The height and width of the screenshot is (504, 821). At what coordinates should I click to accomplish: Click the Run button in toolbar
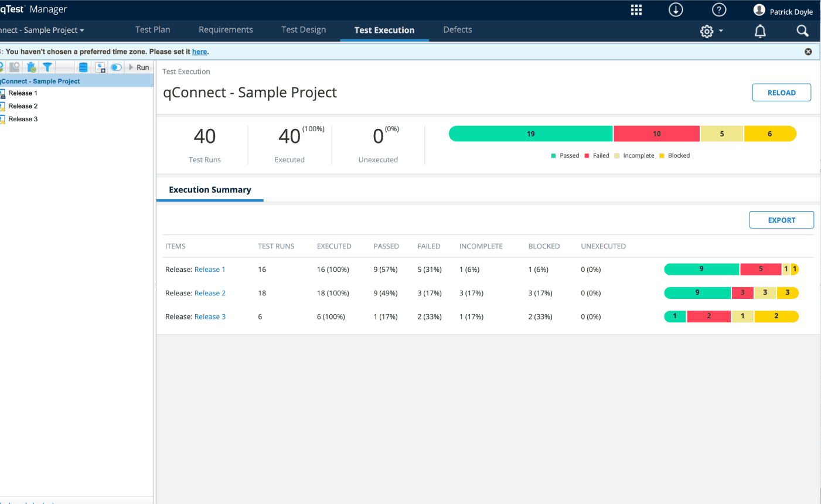point(139,67)
